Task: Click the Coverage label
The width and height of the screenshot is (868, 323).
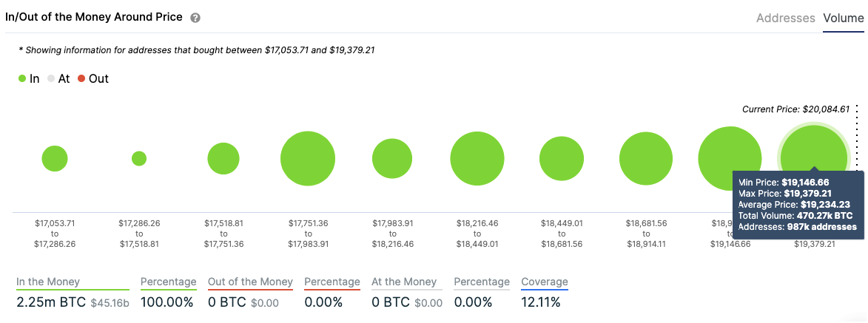Action: pos(545,282)
